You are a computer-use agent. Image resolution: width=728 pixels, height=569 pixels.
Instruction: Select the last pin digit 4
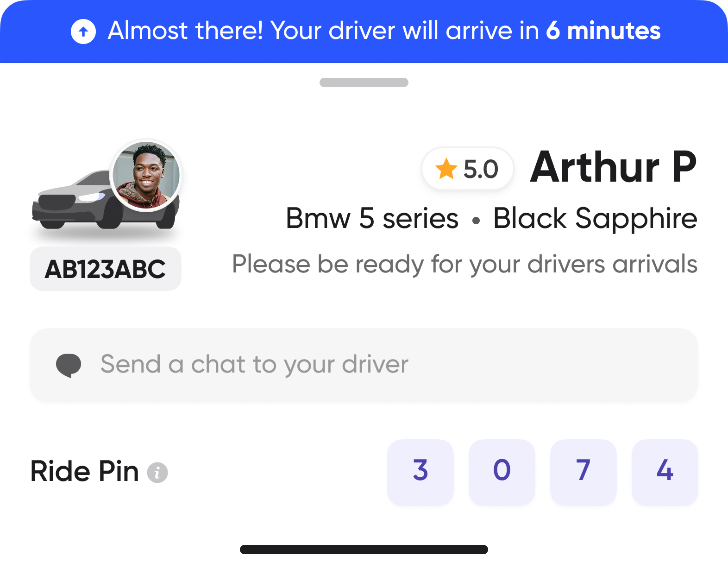tap(665, 472)
